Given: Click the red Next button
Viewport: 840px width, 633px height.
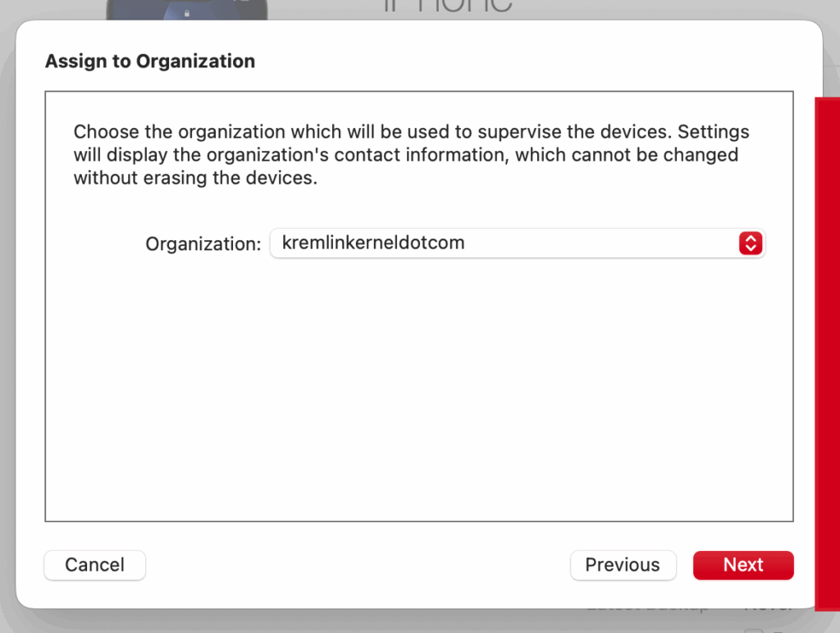Looking at the screenshot, I should coord(743,565).
